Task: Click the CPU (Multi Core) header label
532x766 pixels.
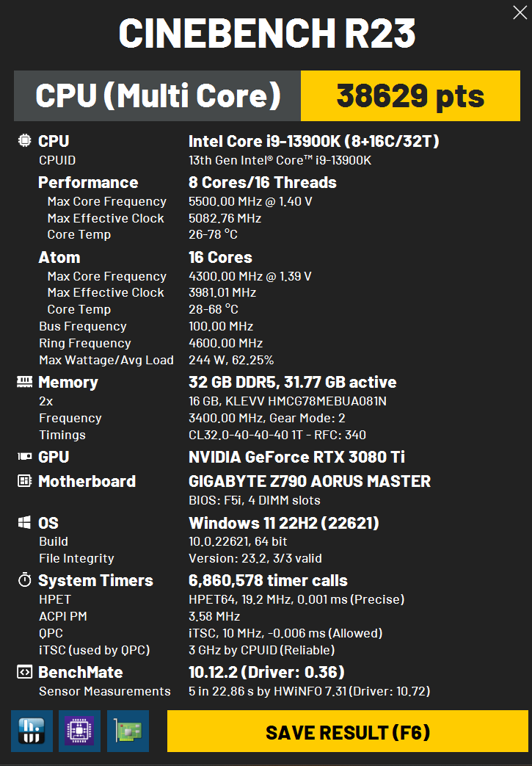Action: pyautogui.click(x=157, y=95)
